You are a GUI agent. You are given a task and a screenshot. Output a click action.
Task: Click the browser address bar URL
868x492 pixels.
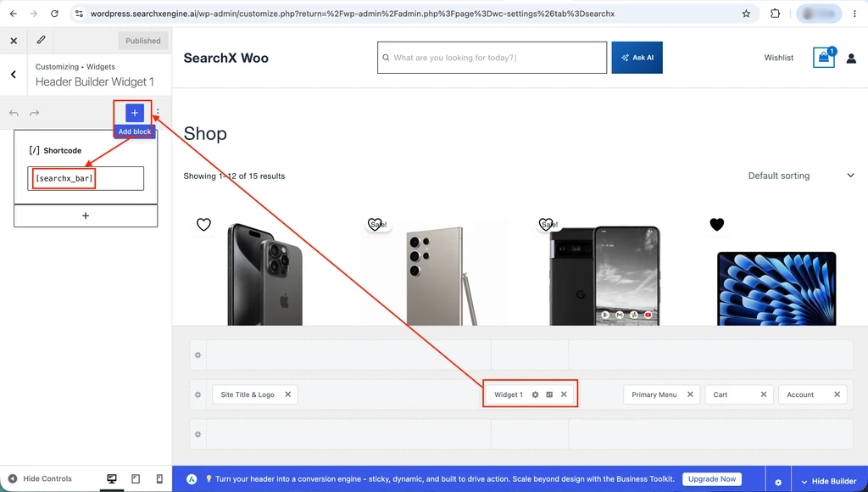pyautogui.click(x=353, y=14)
